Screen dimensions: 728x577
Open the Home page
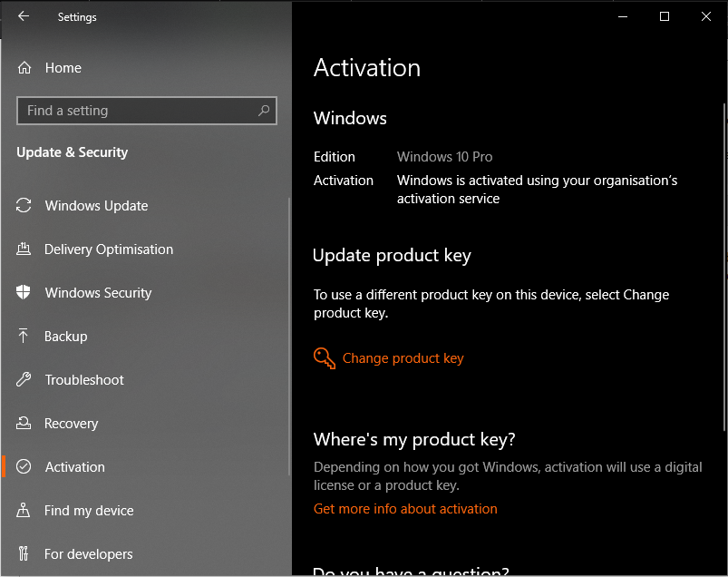click(x=63, y=68)
